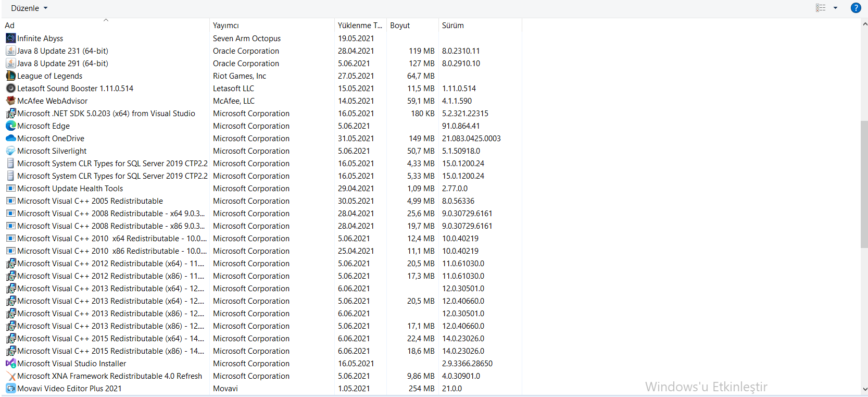Select the "254 MB" size value
The height and width of the screenshot is (397, 868).
pos(422,388)
